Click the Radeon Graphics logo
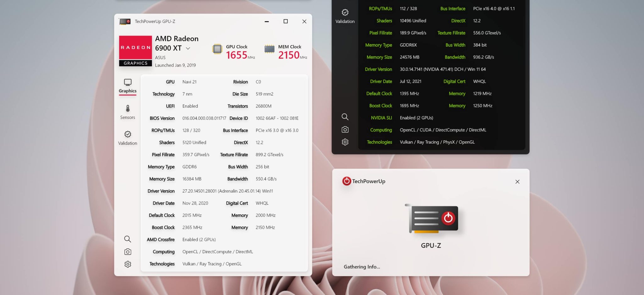The width and height of the screenshot is (644, 295). point(135,51)
